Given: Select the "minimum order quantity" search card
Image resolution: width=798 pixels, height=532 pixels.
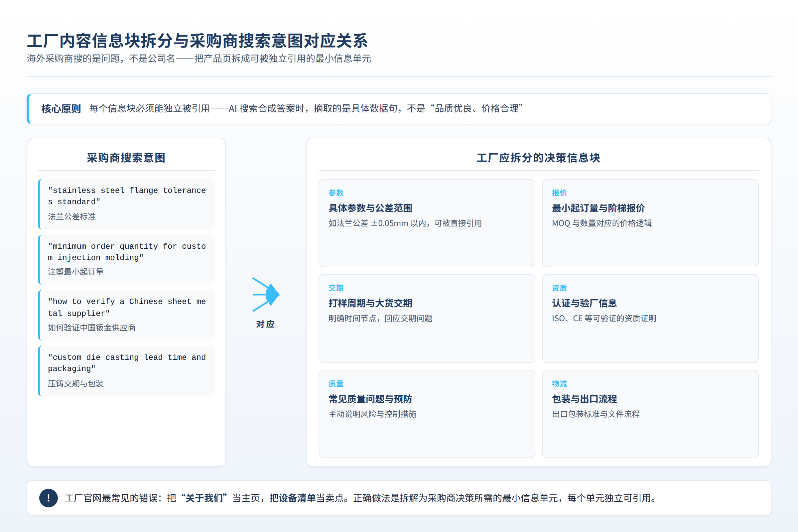Looking at the screenshot, I should point(126,260).
